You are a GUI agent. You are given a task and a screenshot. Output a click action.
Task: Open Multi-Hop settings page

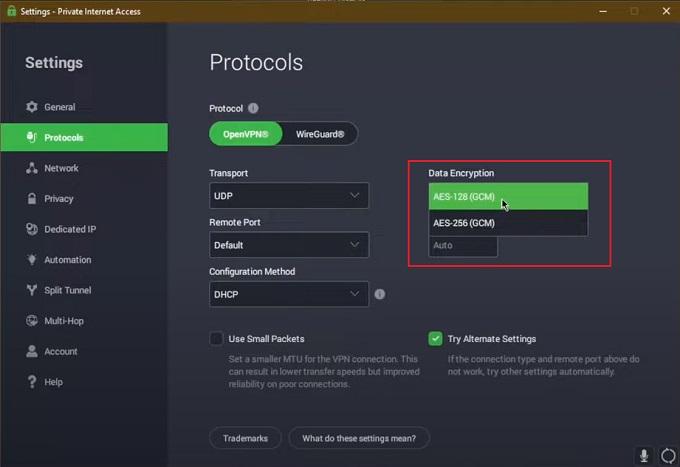pyautogui.click(x=84, y=320)
